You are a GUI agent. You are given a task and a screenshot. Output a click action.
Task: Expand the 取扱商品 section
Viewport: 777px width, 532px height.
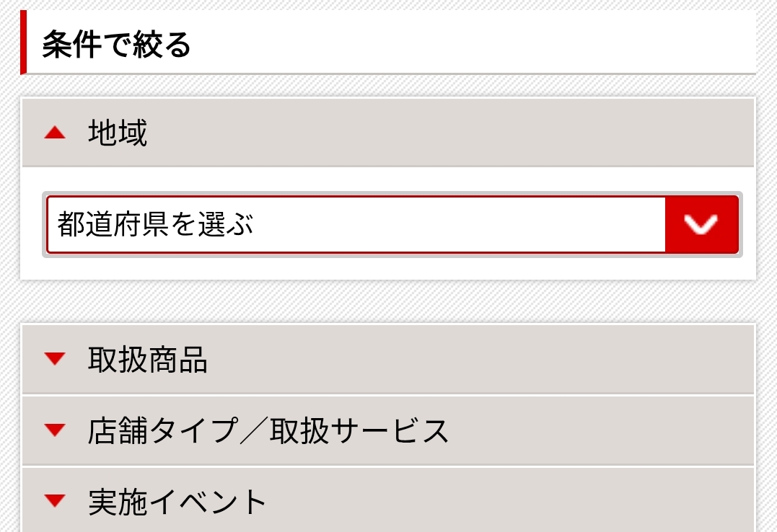148,359
